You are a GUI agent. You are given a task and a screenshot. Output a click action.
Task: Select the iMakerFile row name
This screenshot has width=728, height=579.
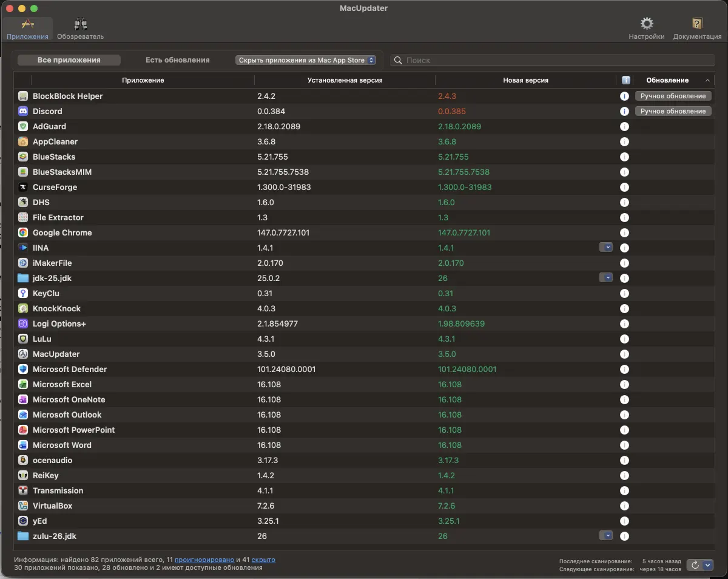[52, 263]
